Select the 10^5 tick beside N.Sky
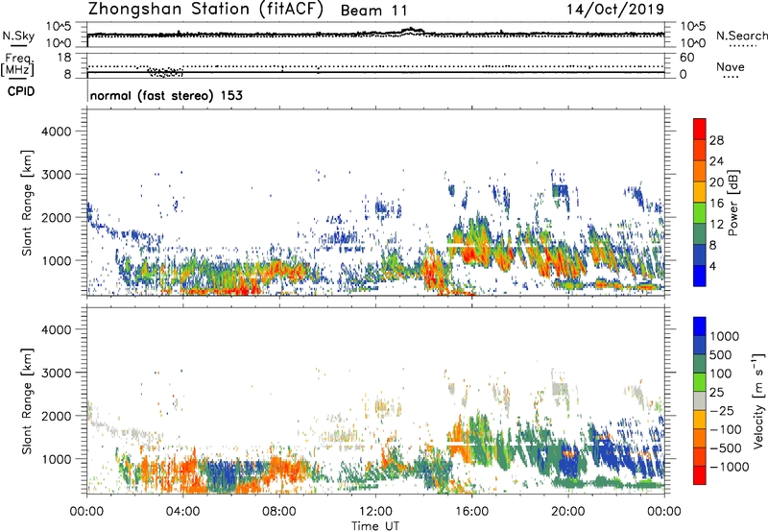This screenshot has height=532, width=768. coord(59,27)
